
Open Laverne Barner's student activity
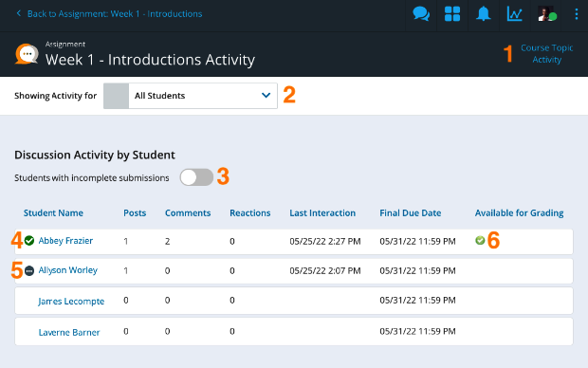pyautogui.click(x=69, y=332)
